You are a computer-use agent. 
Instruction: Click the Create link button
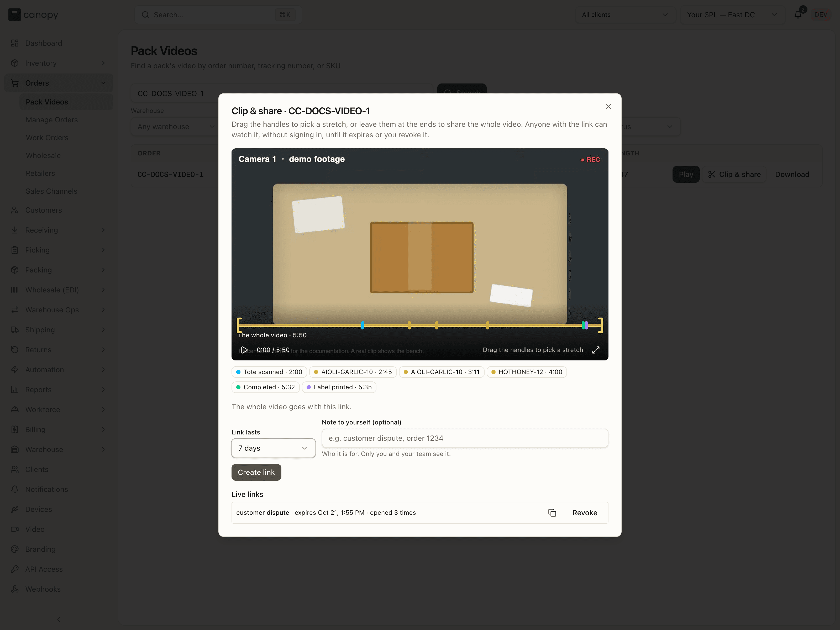tap(256, 472)
